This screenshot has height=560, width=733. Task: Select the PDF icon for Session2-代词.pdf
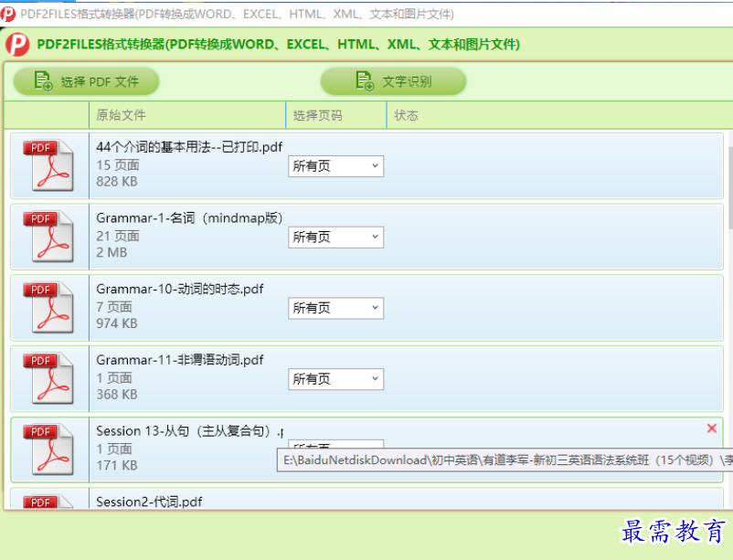[x=48, y=502]
